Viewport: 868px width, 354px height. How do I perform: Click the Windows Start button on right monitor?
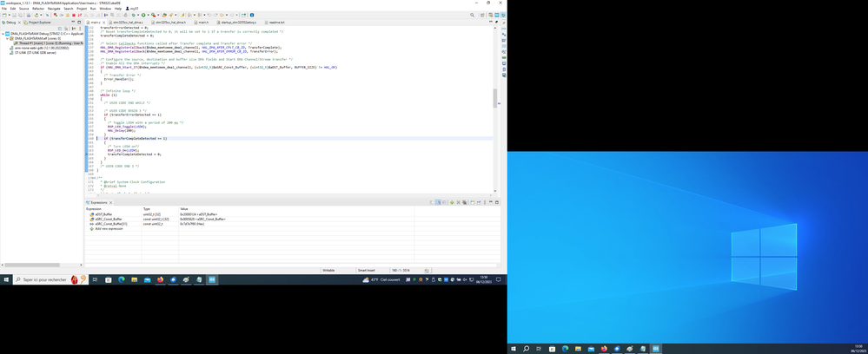[514, 349]
